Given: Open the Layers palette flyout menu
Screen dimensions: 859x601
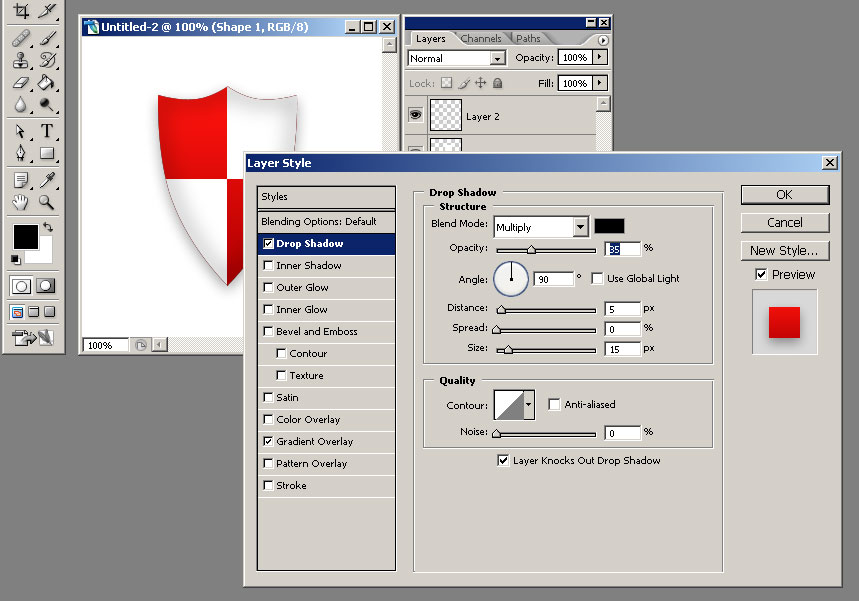Looking at the screenshot, I should coord(603,40).
